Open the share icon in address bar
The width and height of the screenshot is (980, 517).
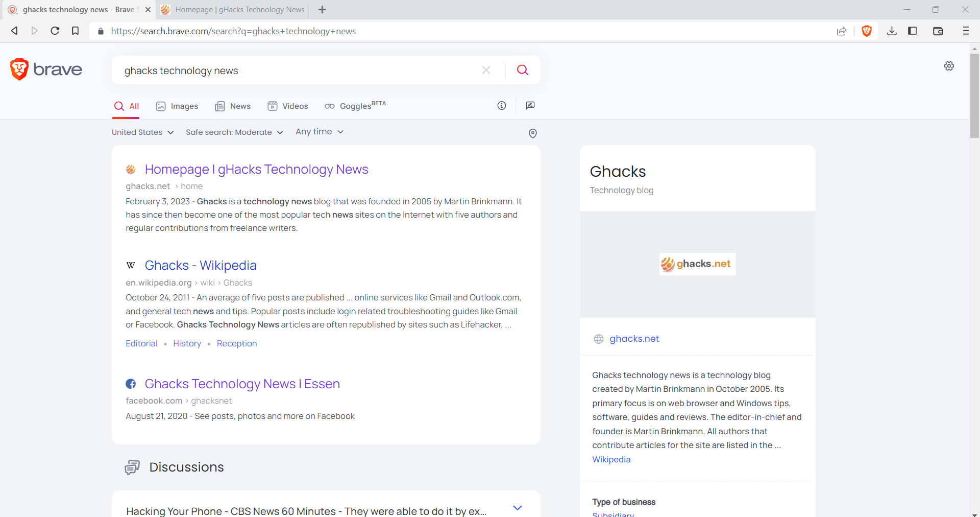[842, 31]
